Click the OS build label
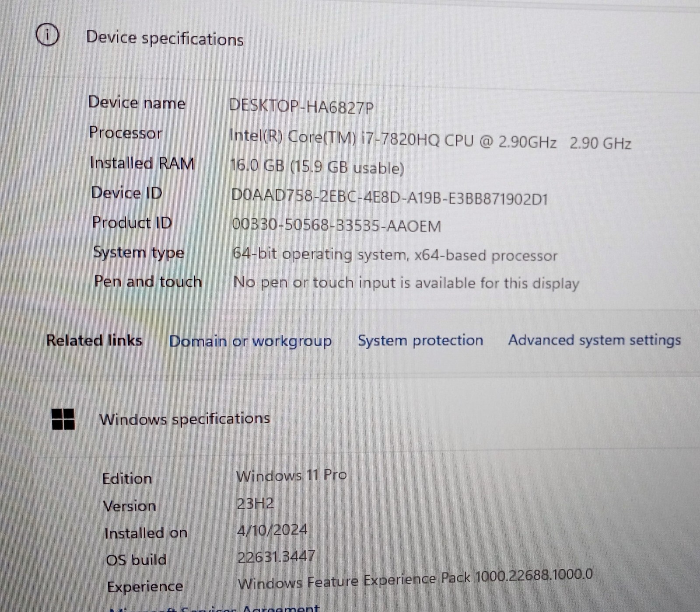The image size is (700, 612). coord(136,560)
